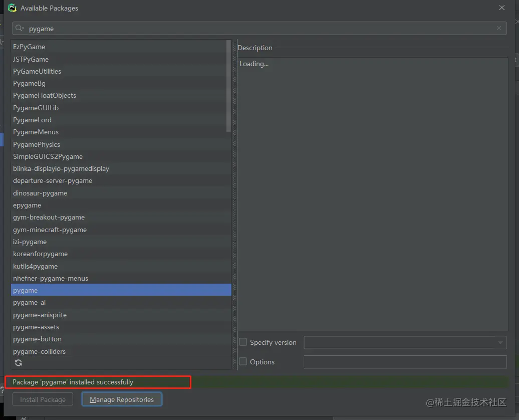The width and height of the screenshot is (519, 420).
Task: Select pygame-assets package
Action: pyautogui.click(x=121, y=327)
